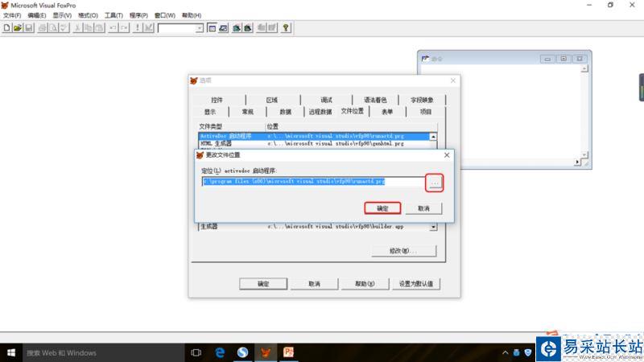Click the Paste toolbar icon

[99, 28]
